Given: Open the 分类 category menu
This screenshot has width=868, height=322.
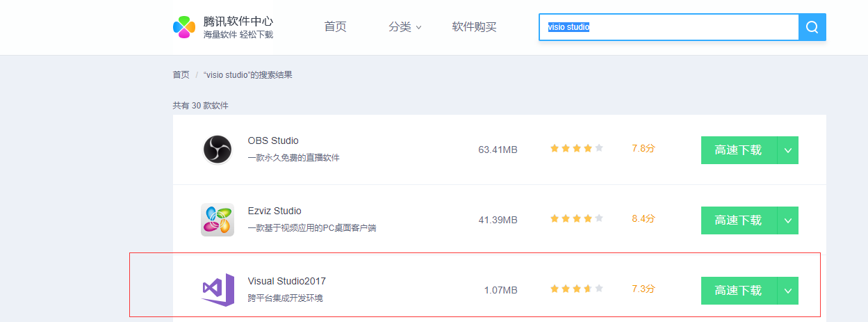Looking at the screenshot, I should [x=404, y=27].
